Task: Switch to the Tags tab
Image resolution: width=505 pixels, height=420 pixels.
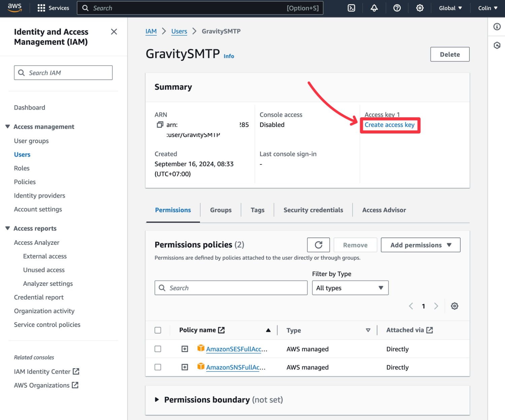Action: [x=258, y=210]
